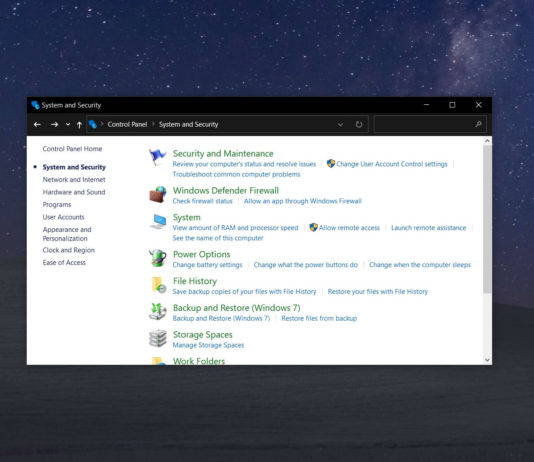Viewport: 534px width, 462px height.
Task: Click Control Panel breadcrumb
Action: 127,124
